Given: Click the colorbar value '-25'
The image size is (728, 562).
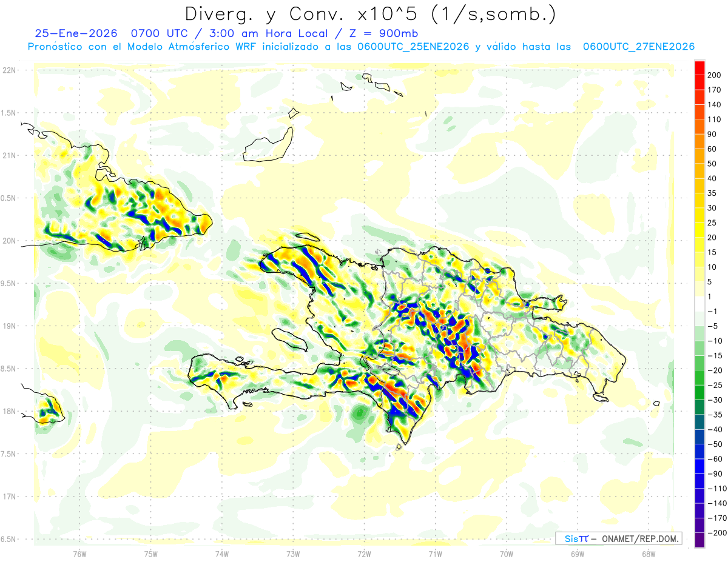Looking at the screenshot, I should [716, 385].
